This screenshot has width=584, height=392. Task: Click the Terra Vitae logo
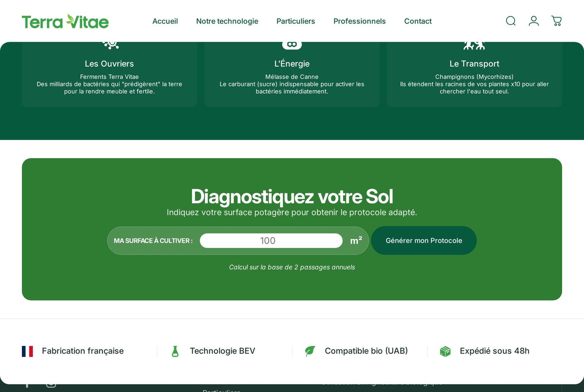click(x=65, y=21)
